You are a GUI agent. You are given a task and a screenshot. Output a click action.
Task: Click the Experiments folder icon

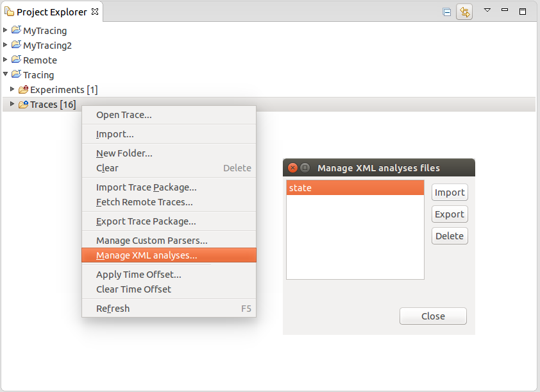point(23,90)
